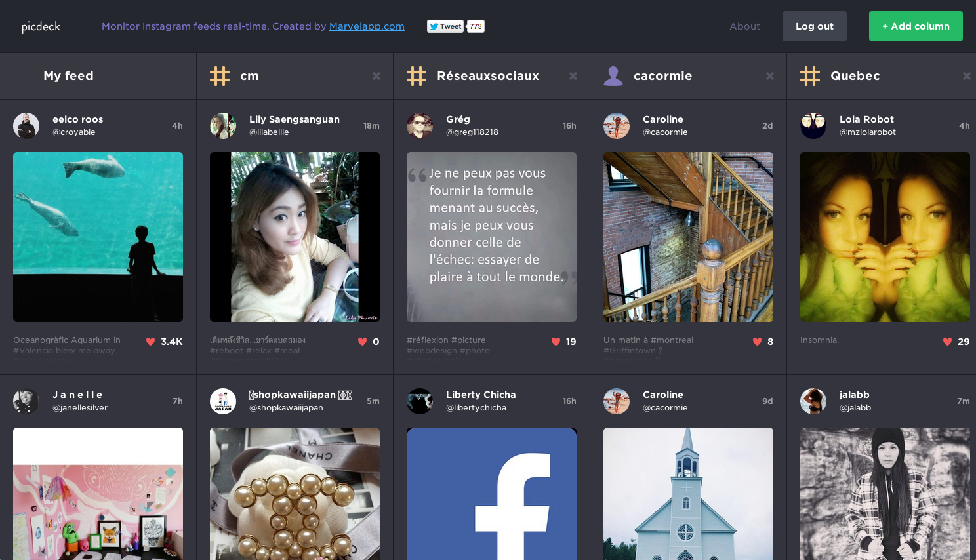This screenshot has width=976, height=560.
Task: Click the @shopkawaiijapan username
Action: click(286, 408)
